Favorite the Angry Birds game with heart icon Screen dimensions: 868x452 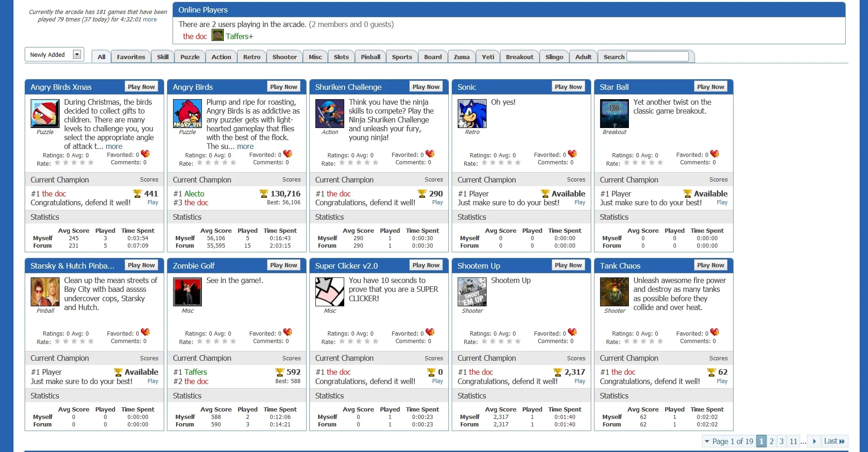tap(288, 154)
